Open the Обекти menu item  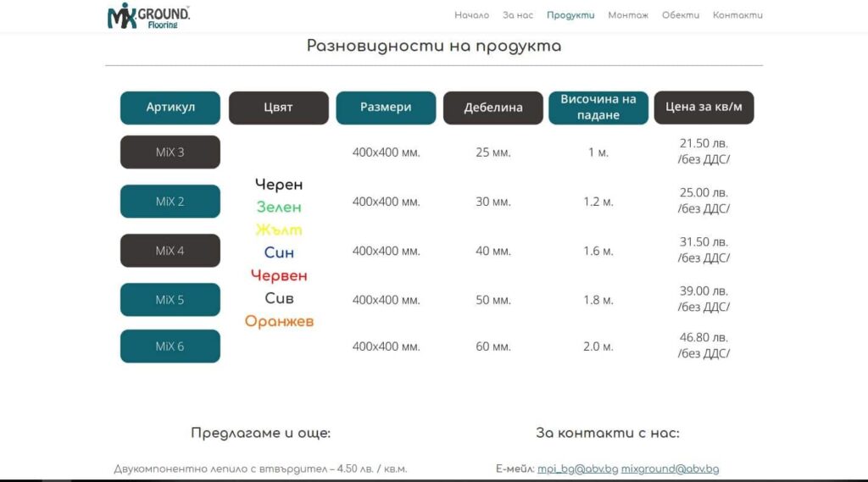tap(681, 15)
